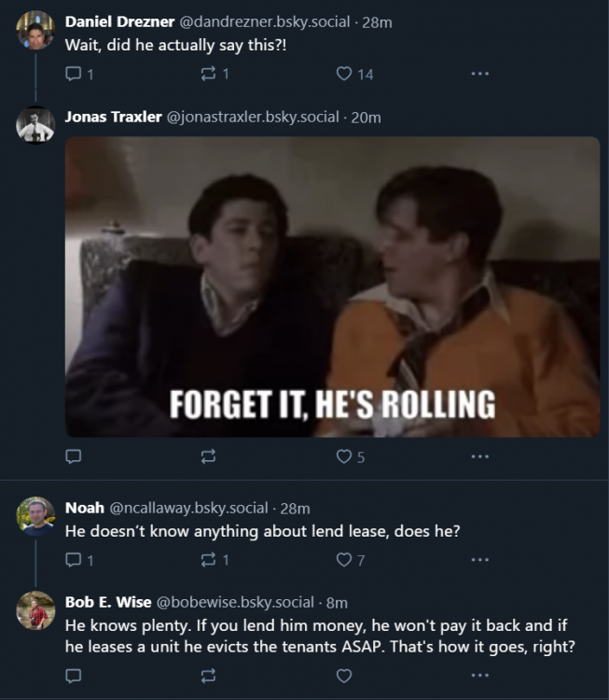Like Bob E. Wise's post
The height and width of the screenshot is (700, 609).
coord(344,675)
